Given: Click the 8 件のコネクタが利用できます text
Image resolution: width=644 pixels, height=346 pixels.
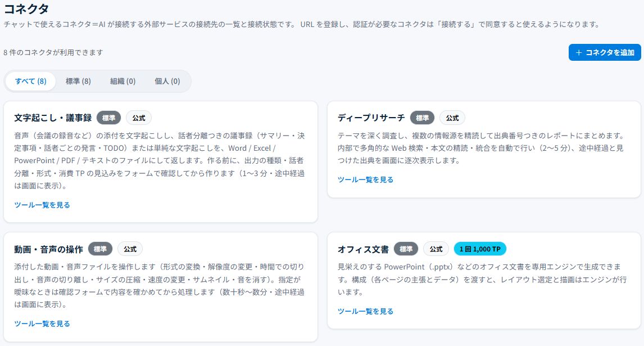Looking at the screenshot, I should [x=53, y=52].
